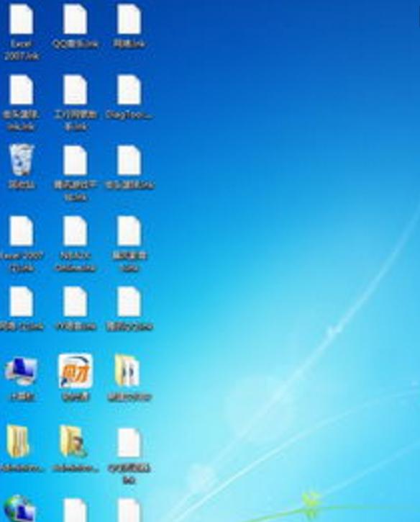Click the NSADC Online.lnk shortcut icon
Image resolution: width=420 pixels, height=522 pixels.
[76, 231]
